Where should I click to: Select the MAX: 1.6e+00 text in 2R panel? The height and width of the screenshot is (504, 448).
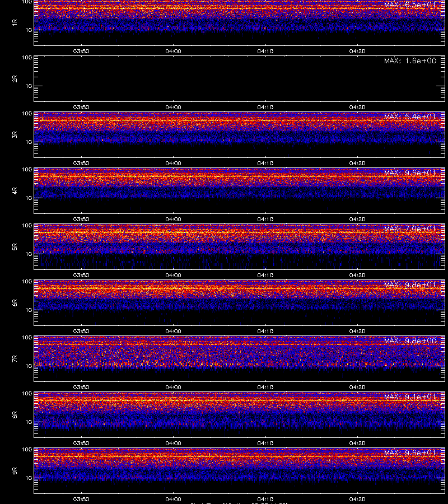point(410,60)
